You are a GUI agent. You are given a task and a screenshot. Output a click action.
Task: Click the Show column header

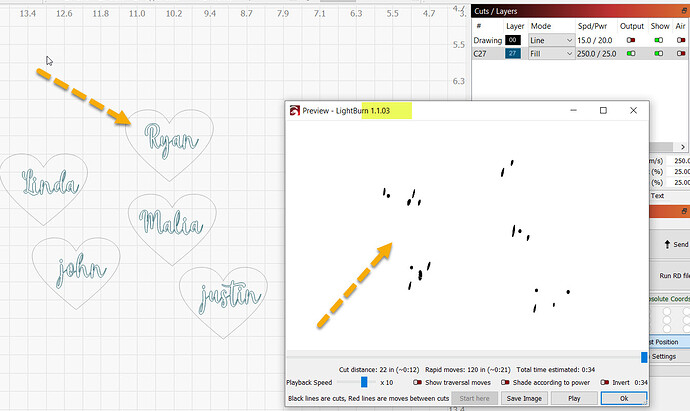660,26
